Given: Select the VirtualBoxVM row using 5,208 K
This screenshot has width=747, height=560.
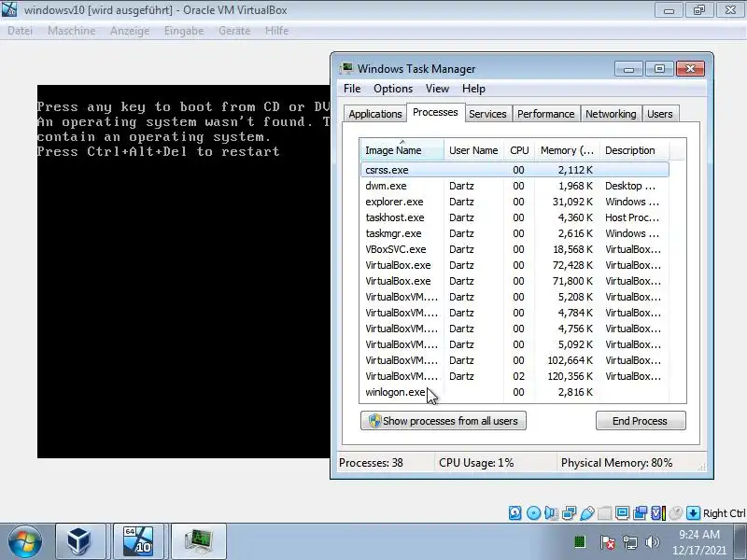Looking at the screenshot, I should (514, 297).
